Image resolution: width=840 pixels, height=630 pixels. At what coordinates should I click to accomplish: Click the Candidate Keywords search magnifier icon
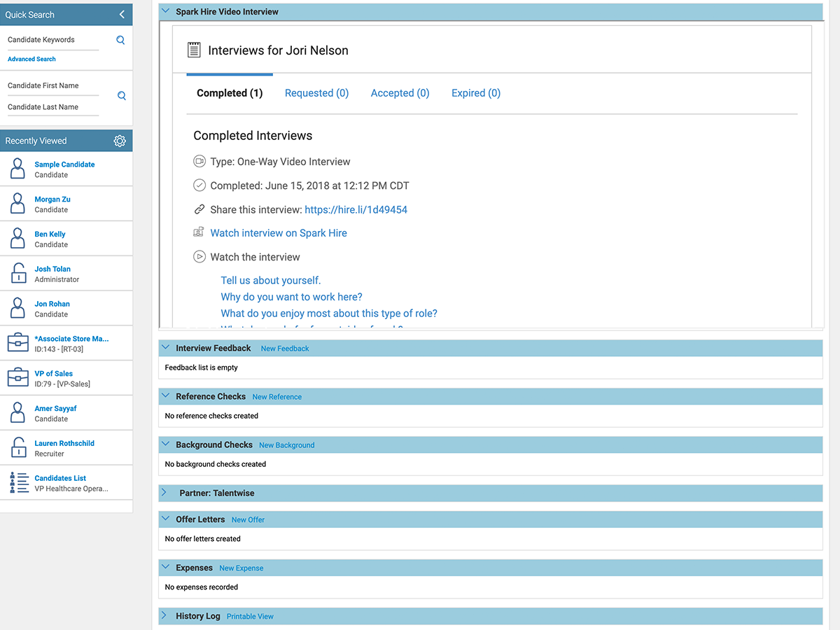coord(120,40)
